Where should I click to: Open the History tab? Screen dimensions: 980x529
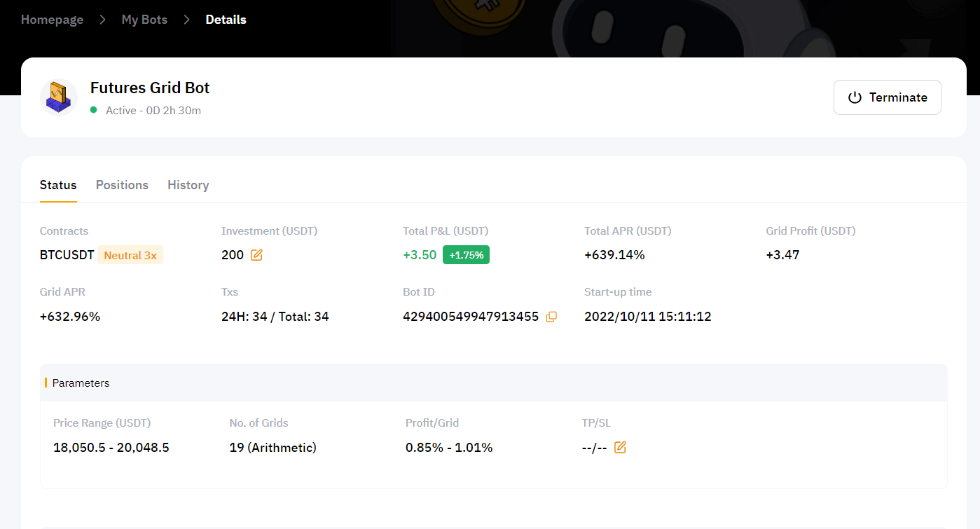tap(188, 185)
